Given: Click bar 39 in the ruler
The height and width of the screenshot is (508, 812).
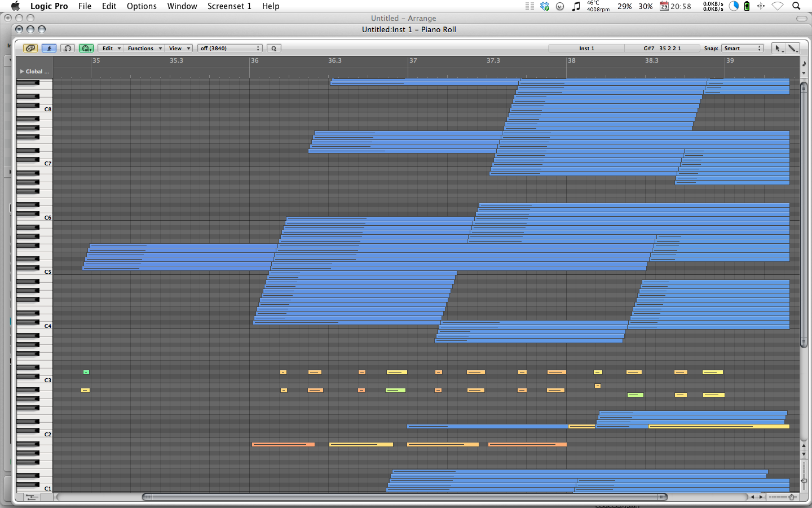Looking at the screenshot, I should click(730, 60).
